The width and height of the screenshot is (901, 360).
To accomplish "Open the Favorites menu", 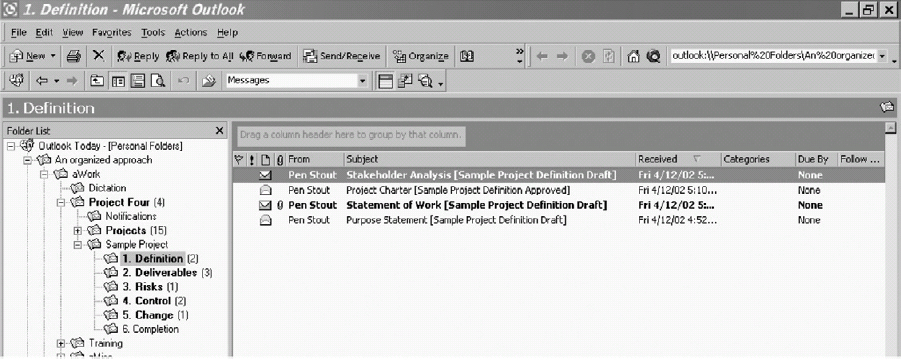I will [x=111, y=33].
